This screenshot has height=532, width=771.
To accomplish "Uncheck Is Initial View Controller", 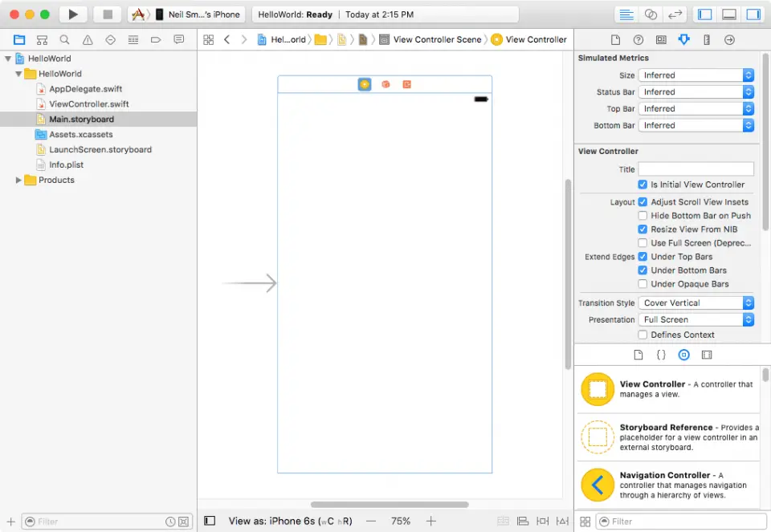I will (642, 185).
